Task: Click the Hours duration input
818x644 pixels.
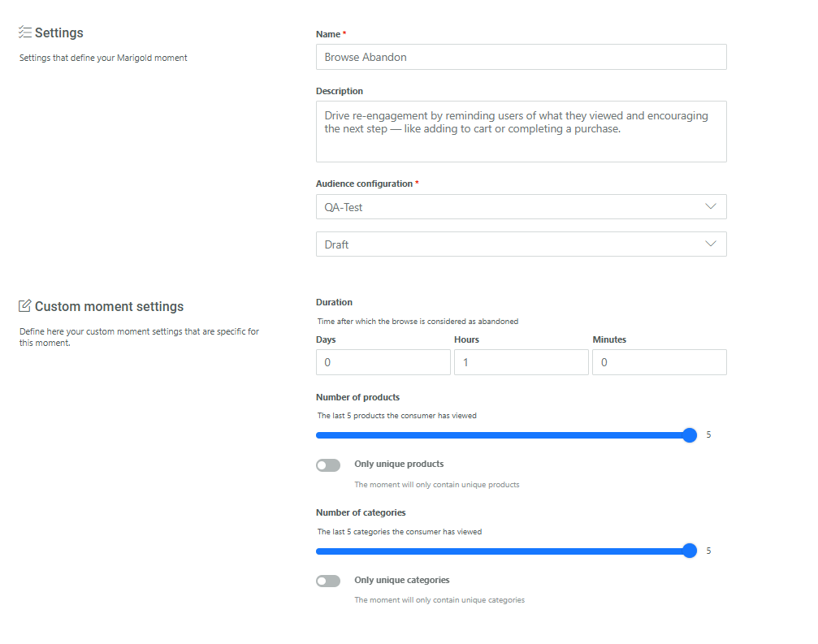Action: 521,362
